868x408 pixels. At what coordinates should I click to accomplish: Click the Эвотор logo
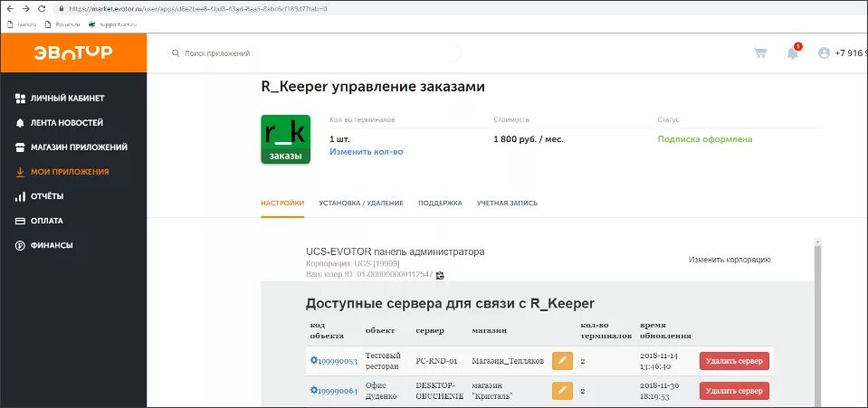tap(73, 52)
